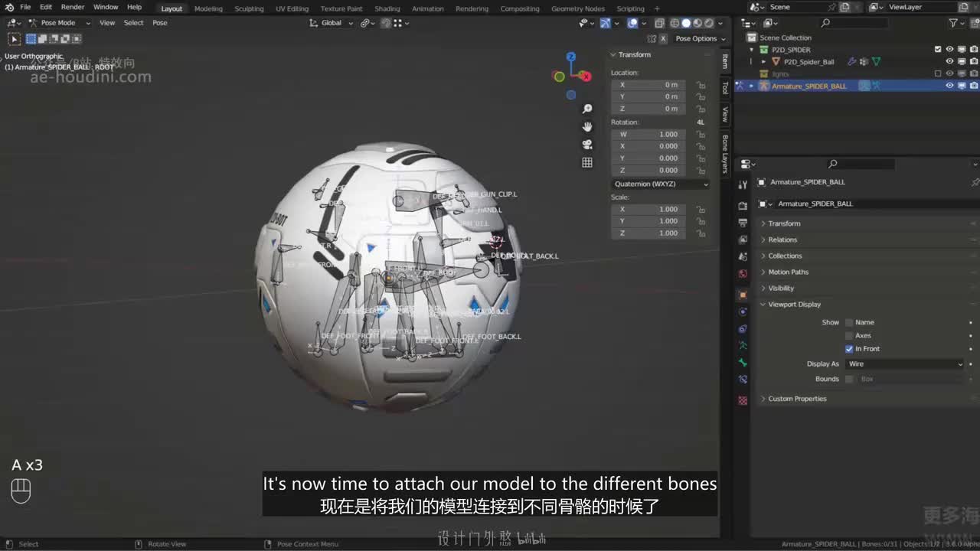Select Armature_SPIDER_BALL in the outliner
Screen dimensions: 980x551
(x=808, y=86)
